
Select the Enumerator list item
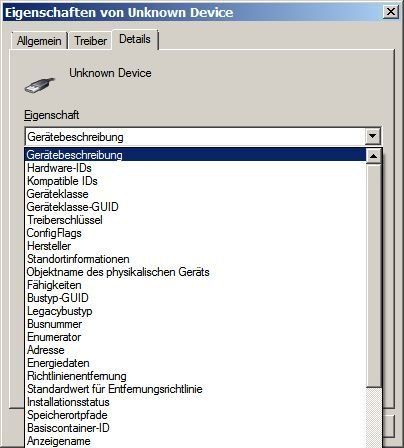point(195,337)
